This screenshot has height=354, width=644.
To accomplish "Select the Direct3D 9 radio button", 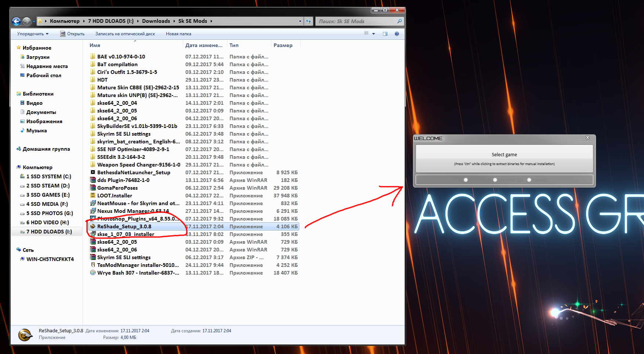I will 466,180.
